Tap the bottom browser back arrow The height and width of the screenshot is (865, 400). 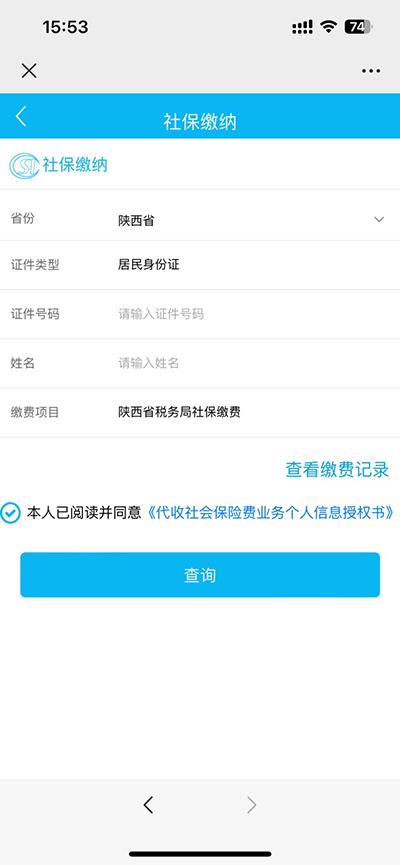tap(148, 805)
